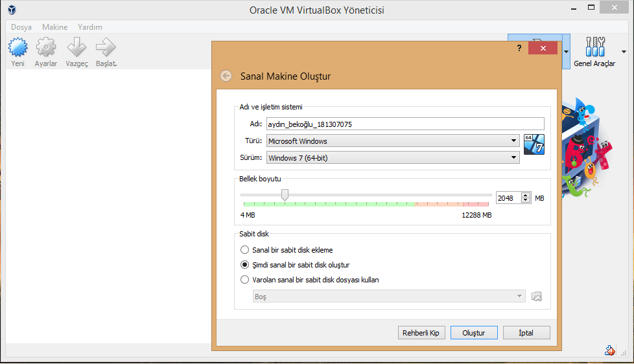Screen dimensions: 634x364
Task: Open Ayarlar settings gear icon
Action: coord(45,47)
